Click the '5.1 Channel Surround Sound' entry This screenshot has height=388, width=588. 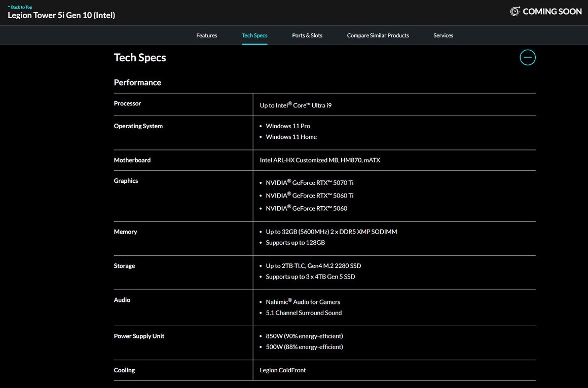303,313
